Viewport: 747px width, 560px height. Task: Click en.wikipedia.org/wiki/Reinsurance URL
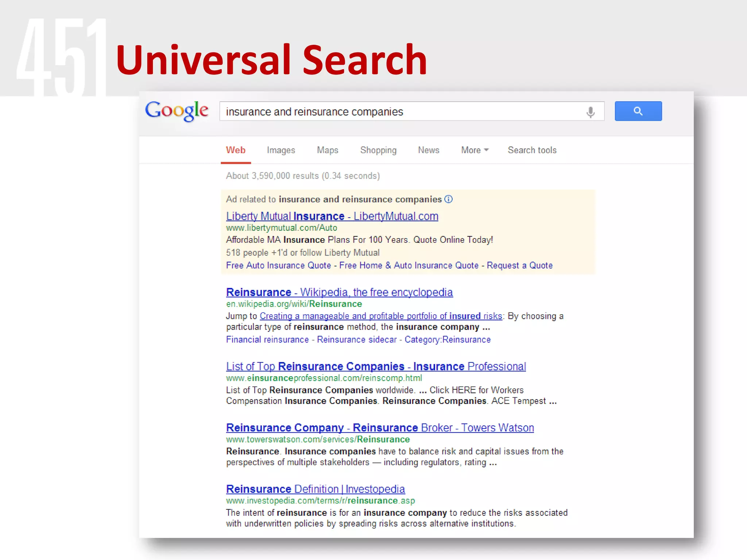pyautogui.click(x=294, y=304)
